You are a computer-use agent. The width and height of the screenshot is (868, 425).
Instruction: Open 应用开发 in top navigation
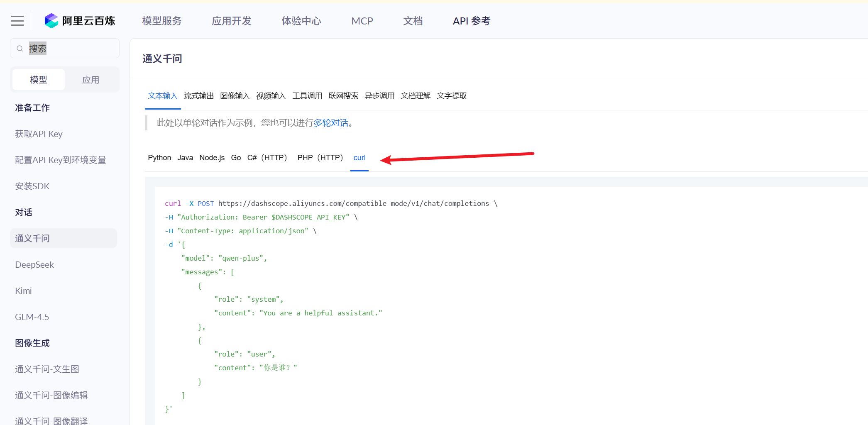click(x=232, y=21)
